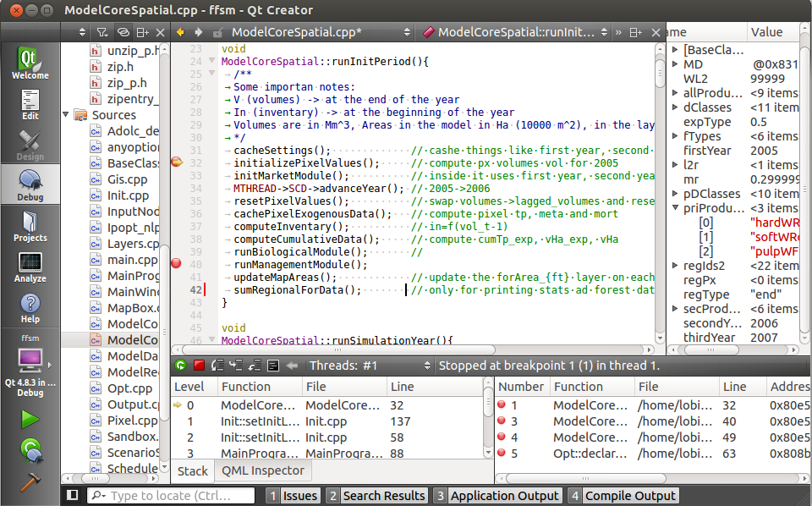
Task: Select the Step Into debugging icon
Action: coord(238,366)
